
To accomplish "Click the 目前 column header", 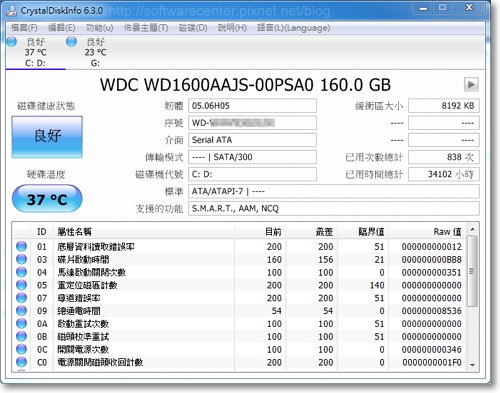I will (260, 232).
